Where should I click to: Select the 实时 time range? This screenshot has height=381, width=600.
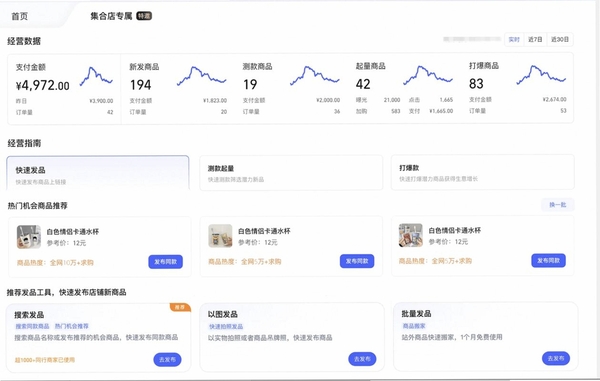point(514,39)
